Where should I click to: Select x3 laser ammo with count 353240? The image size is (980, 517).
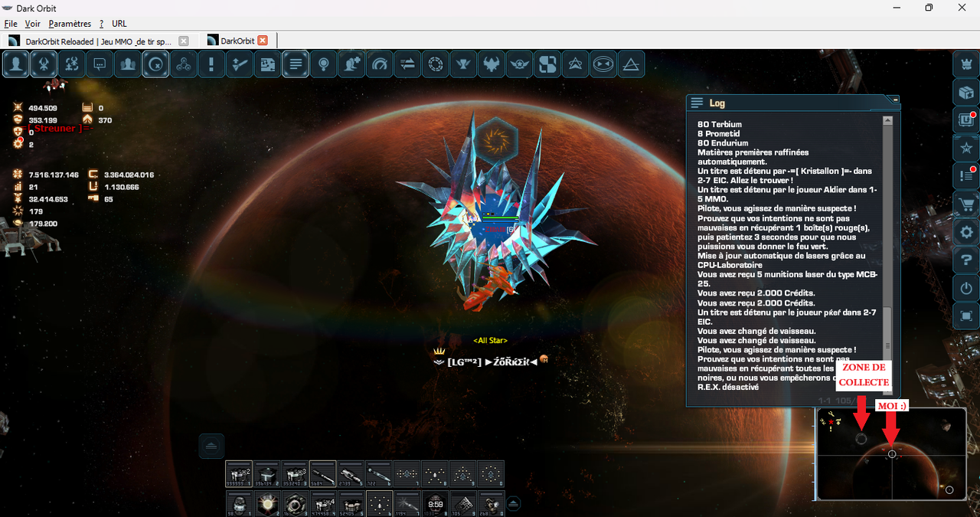coord(295,474)
